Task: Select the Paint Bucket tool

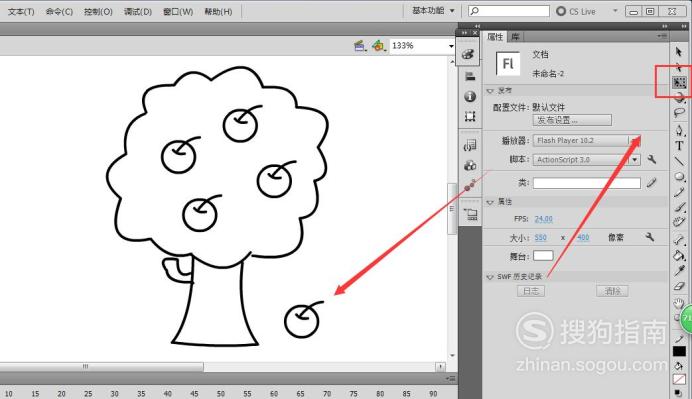Action: [679, 255]
